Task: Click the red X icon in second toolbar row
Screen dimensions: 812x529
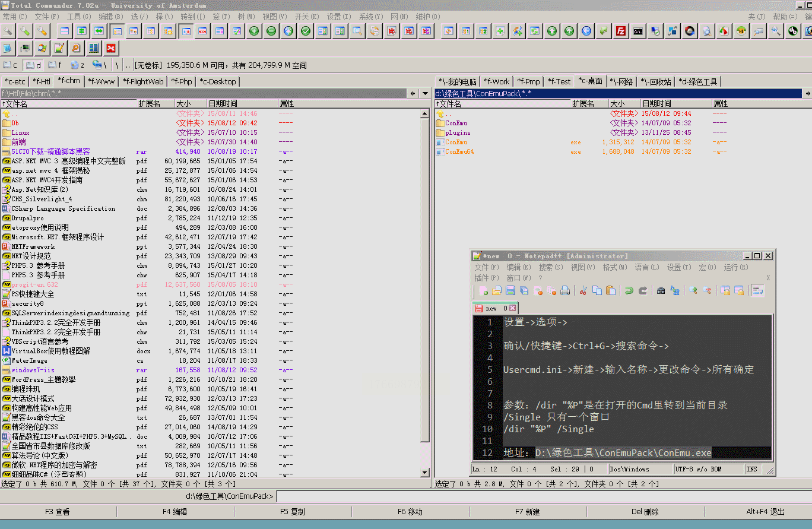Action: coord(111,48)
